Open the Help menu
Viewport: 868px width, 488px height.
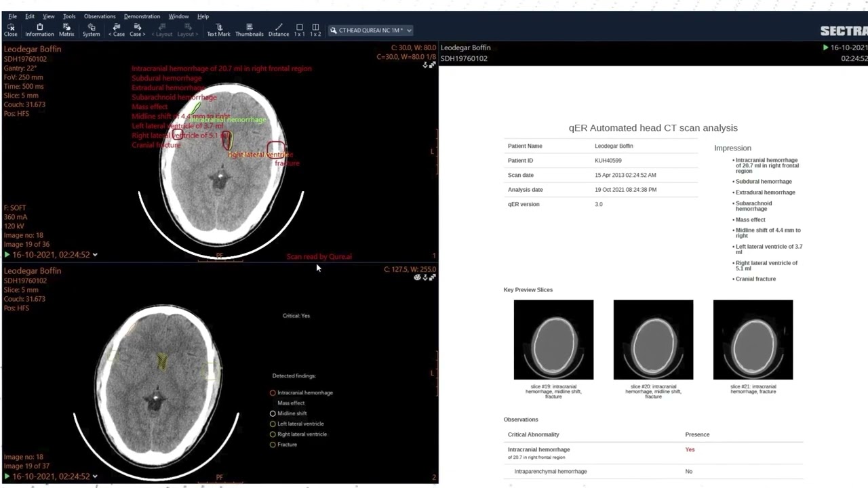[x=203, y=16]
